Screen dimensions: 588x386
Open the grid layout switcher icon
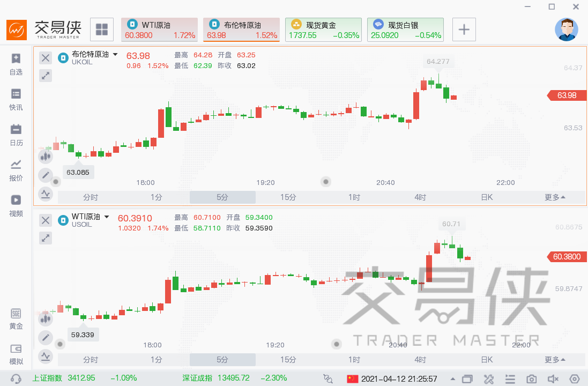pos(102,29)
